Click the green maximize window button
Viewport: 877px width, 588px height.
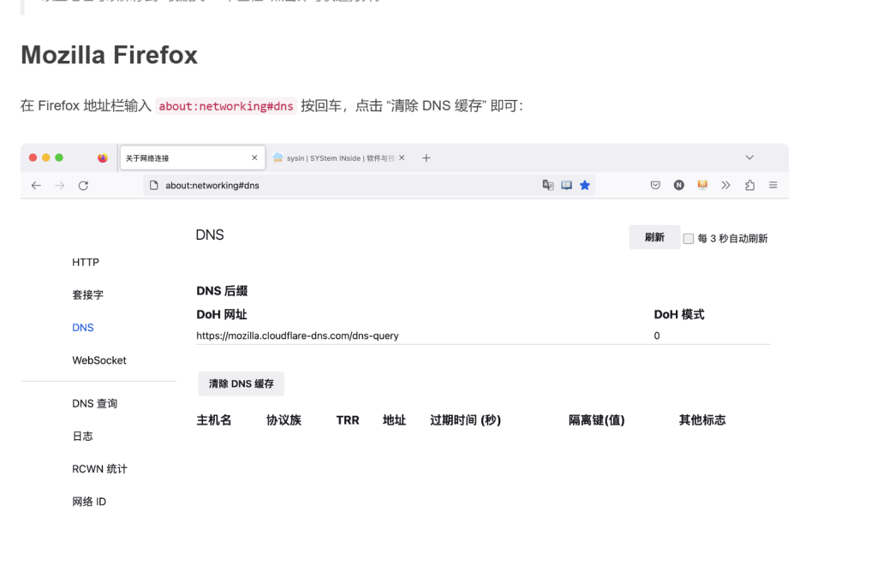(x=59, y=157)
